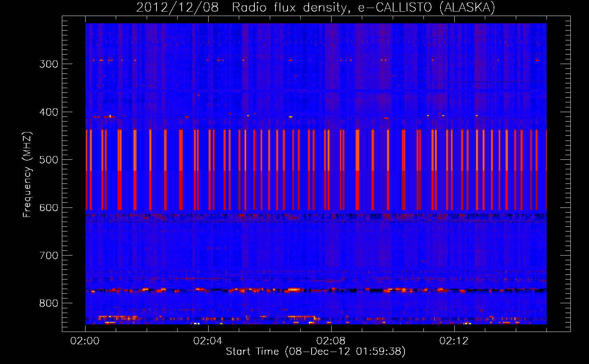Screen dimensions: 589x364
Task: Click the 400 frequency tick label
Action: pyautogui.click(x=49, y=112)
